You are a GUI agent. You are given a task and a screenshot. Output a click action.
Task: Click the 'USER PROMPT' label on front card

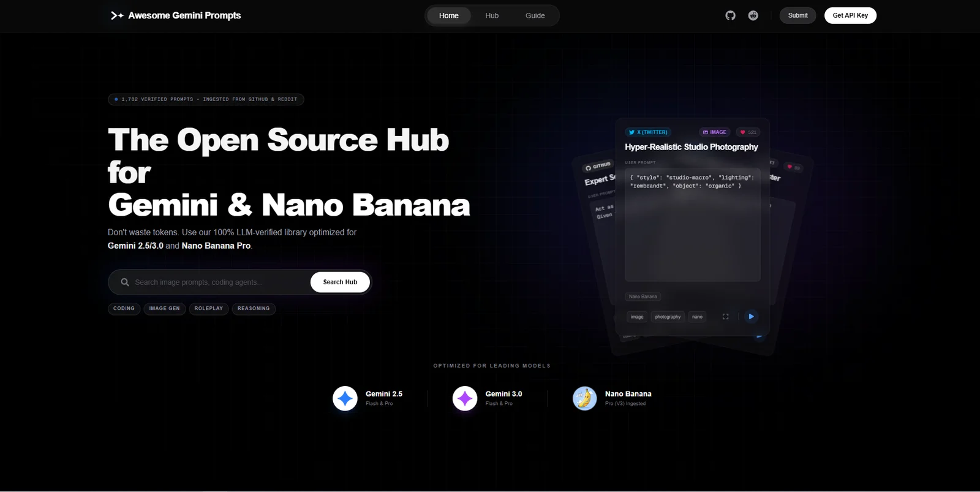click(x=640, y=162)
